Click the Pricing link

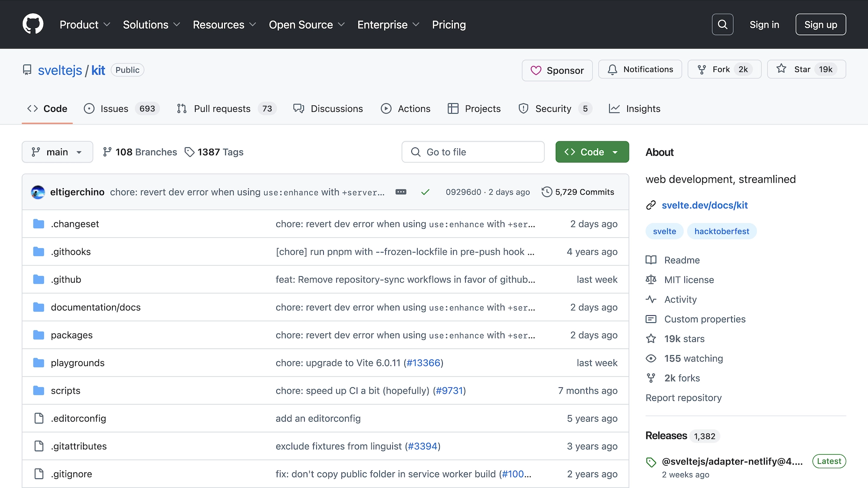point(449,25)
